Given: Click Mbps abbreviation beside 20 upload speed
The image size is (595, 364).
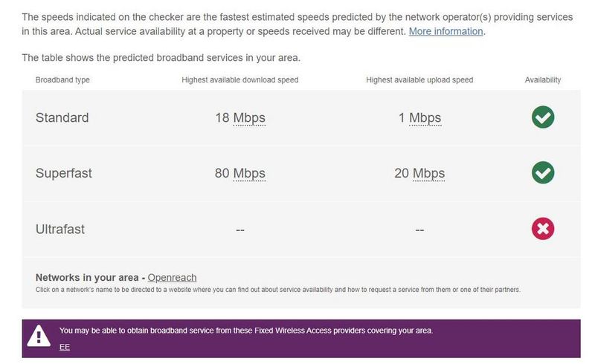Looking at the screenshot, I should tap(428, 174).
